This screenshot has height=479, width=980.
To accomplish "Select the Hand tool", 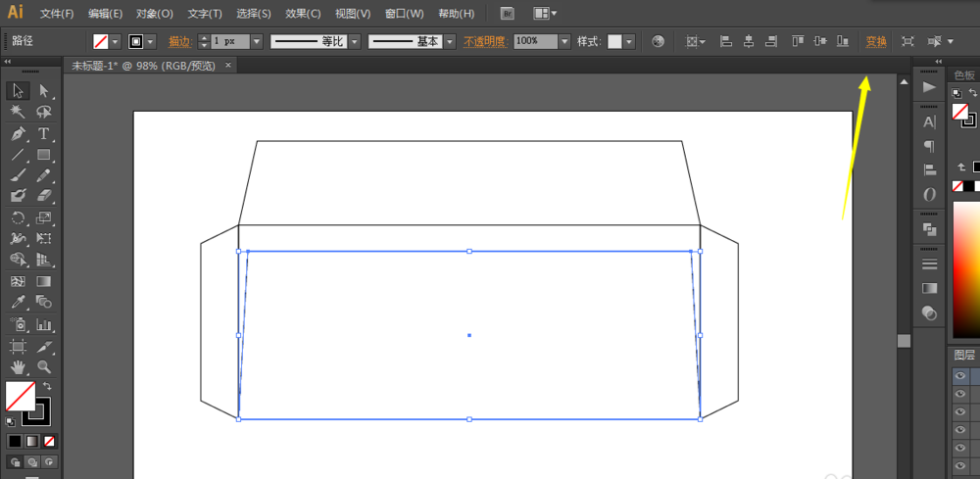I will [x=18, y=366].
